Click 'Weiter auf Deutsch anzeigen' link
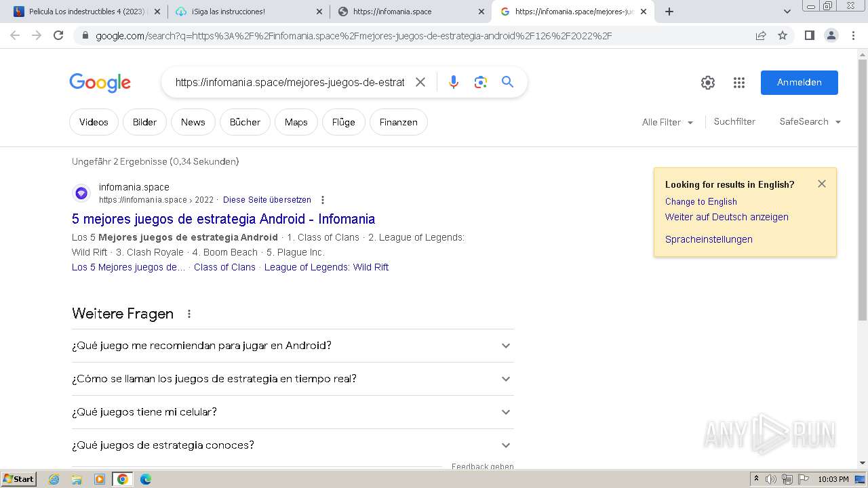Image resolution: width=868 pixels, height=488 pixels. coord(726,217)
